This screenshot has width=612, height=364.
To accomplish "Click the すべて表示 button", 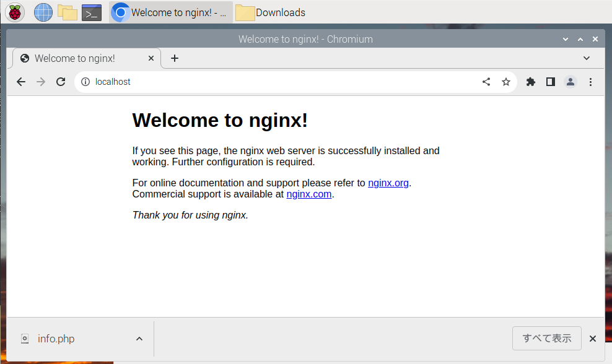I will coord(546,338).
